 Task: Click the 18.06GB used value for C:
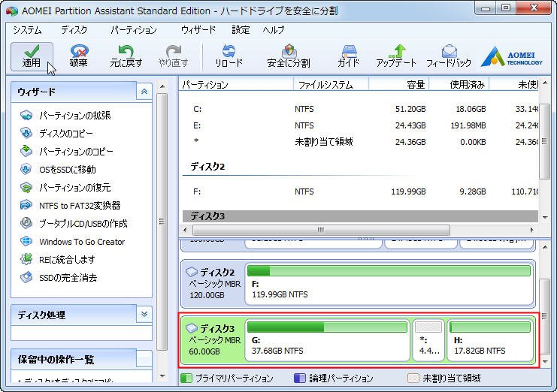click(x=471, y=109)
